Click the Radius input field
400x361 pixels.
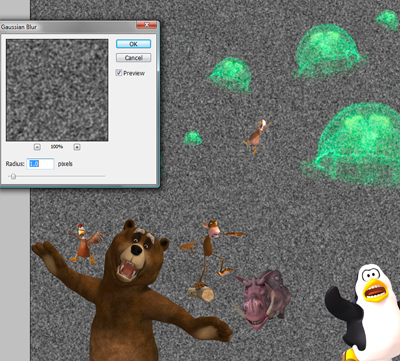40,164
